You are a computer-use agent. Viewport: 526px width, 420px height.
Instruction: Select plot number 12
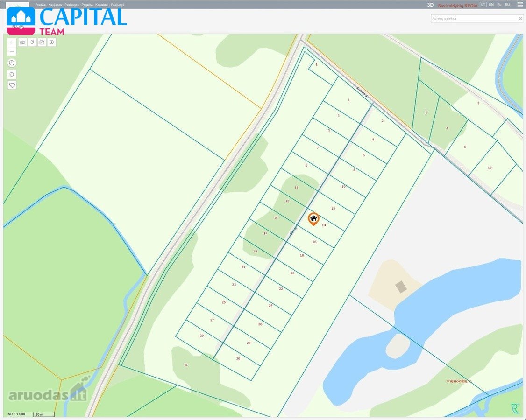333,209
